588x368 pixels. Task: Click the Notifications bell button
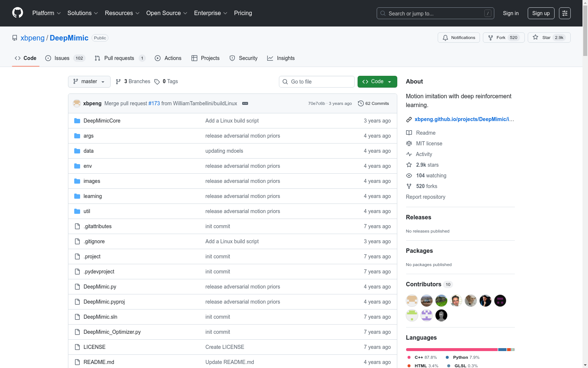(x=459, y=38)
